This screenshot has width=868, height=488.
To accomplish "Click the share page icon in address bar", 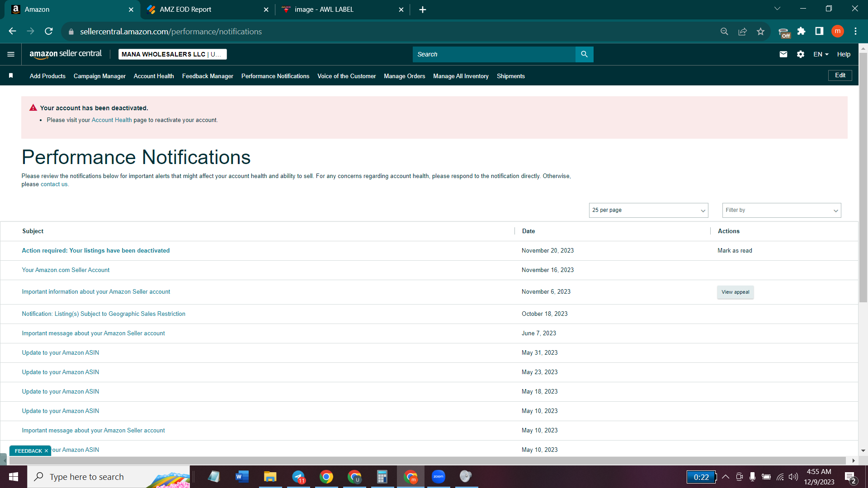I will click(742, 31).
